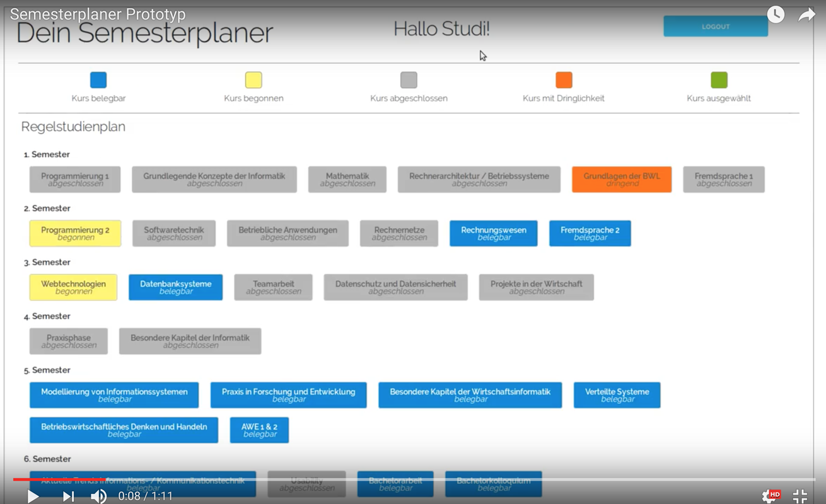Pick the AWE 1 & 2 course

pos(259,430)
